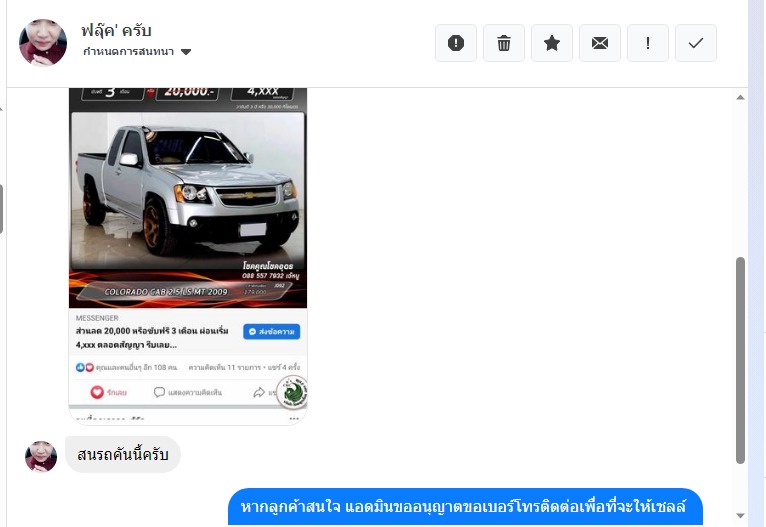Click the scroll down arrow of chat
This screenshot has height=527, width=766.
[x=740, y=515]
